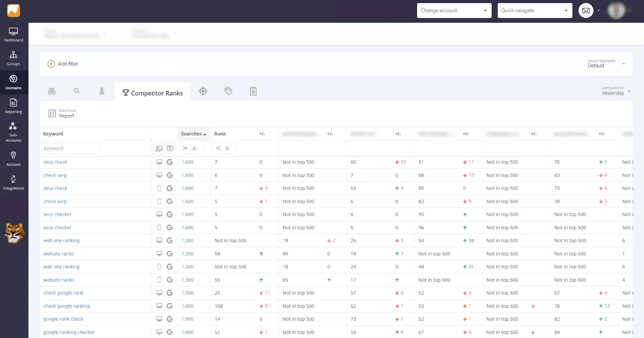Click the device type filter icon

pos(159,149)
